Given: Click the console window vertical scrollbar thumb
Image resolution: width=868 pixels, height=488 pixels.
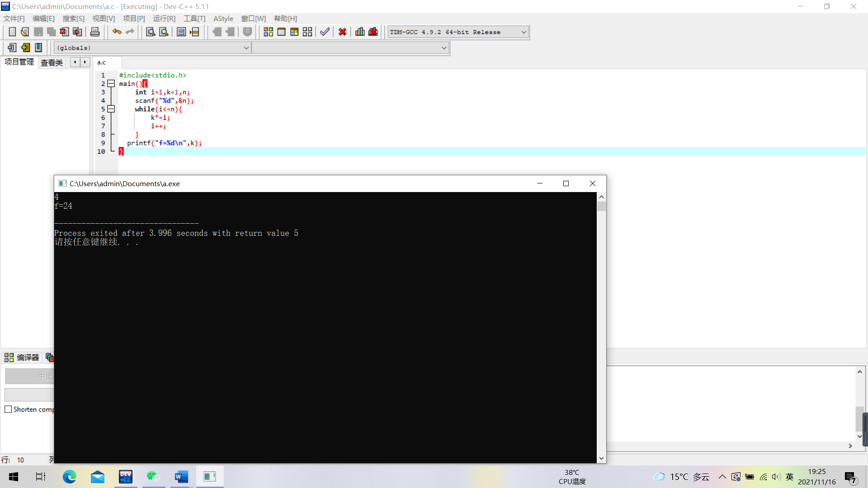Looking at the screenshot, I should click(601, 206).
